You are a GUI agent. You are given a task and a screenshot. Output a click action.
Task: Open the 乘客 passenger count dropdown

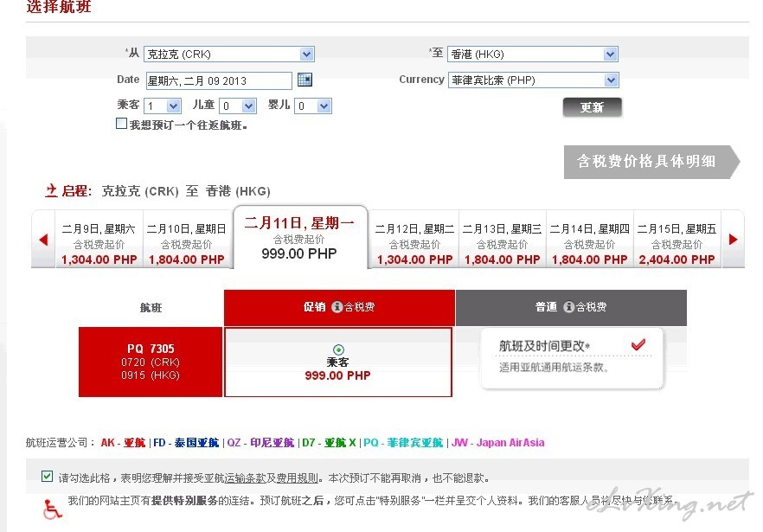(x=163, y=106)
